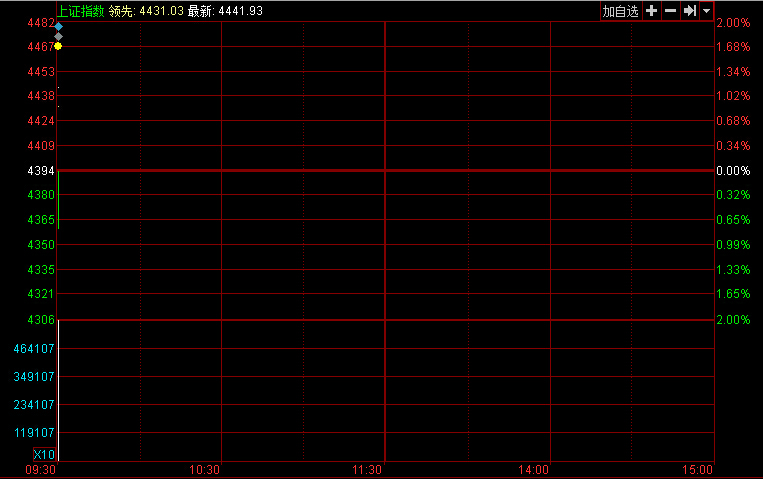Image resolution: width=763 pixels, height=479 pixels.
Task: Click the 10:30 time axis label
Action: 204,470
